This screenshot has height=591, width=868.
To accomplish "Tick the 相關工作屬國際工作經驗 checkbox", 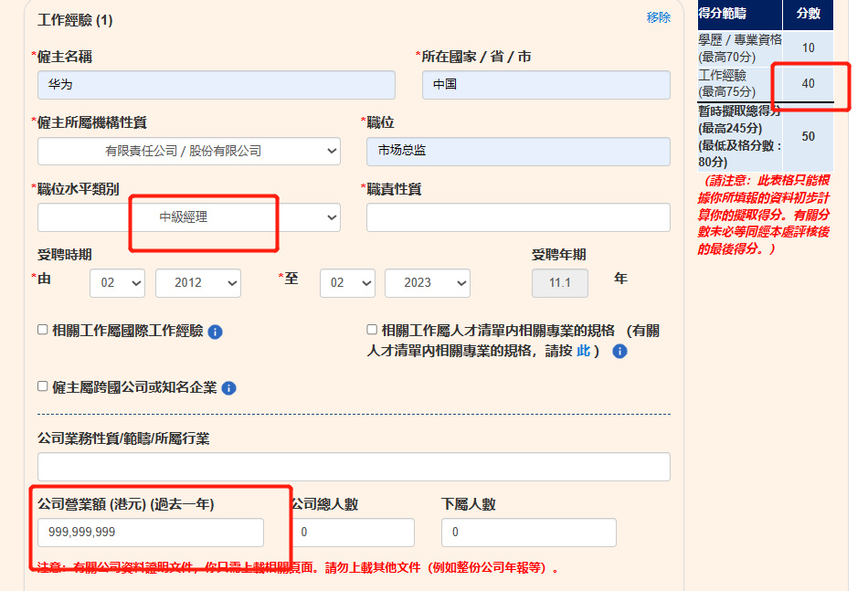I will 43,330.
